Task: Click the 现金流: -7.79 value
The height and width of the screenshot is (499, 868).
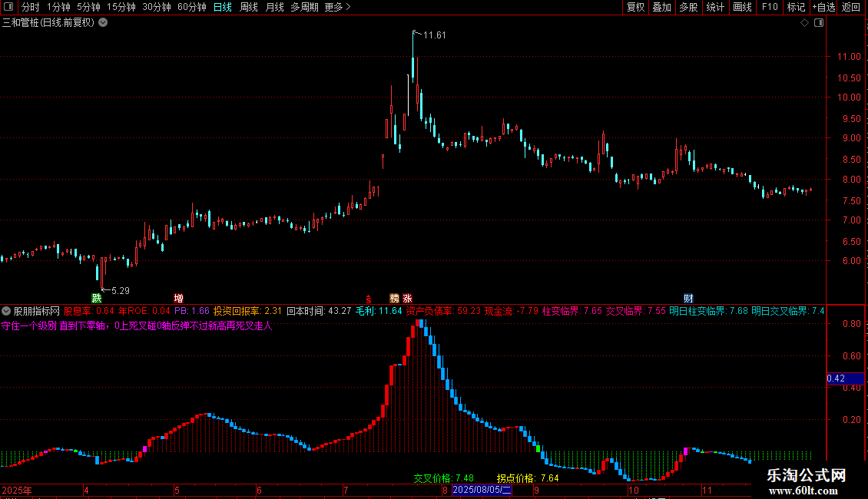Action: point(512,311)
